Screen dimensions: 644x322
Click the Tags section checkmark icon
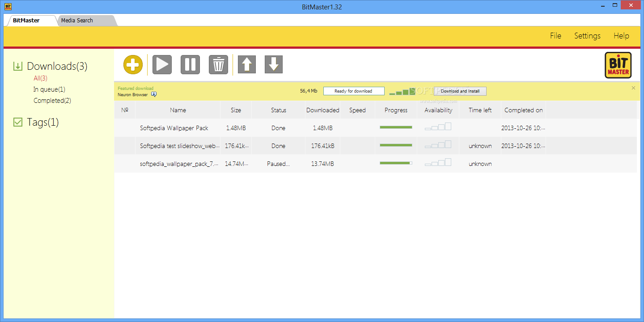coord(18,122)
